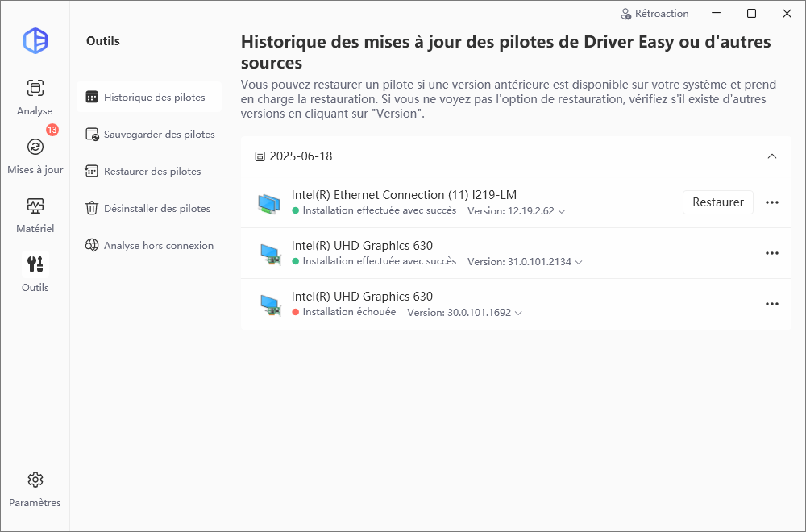
Task: Open more options for failed UHD Graphics 30.0.101.1692
Action: coord(772,305)
